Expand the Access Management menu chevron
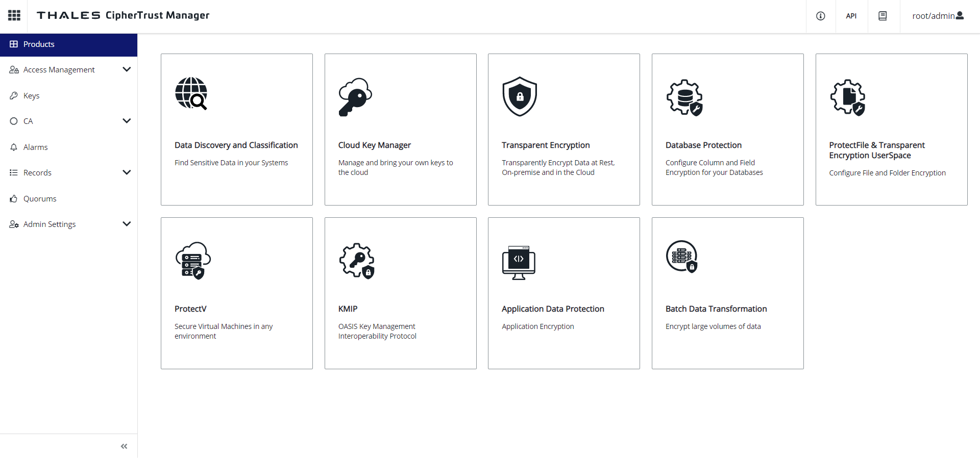This screenshot has height=458, width=980. pos(127,69)
